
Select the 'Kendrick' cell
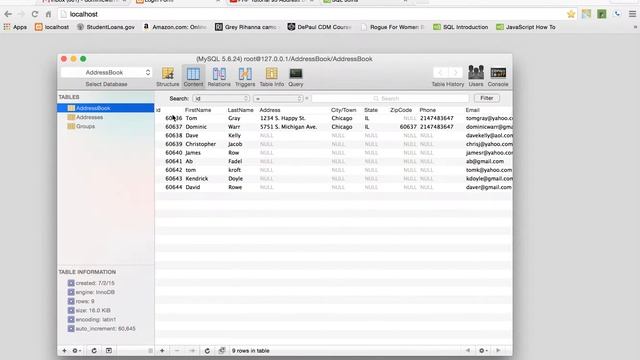click(x=197, y=178)
